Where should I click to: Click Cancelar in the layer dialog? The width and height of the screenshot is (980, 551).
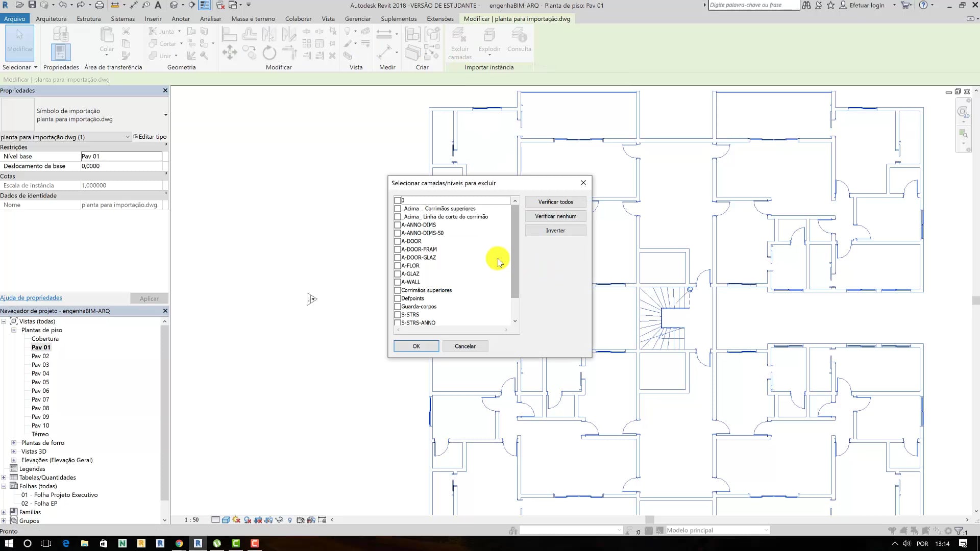(x=465, y=346)
